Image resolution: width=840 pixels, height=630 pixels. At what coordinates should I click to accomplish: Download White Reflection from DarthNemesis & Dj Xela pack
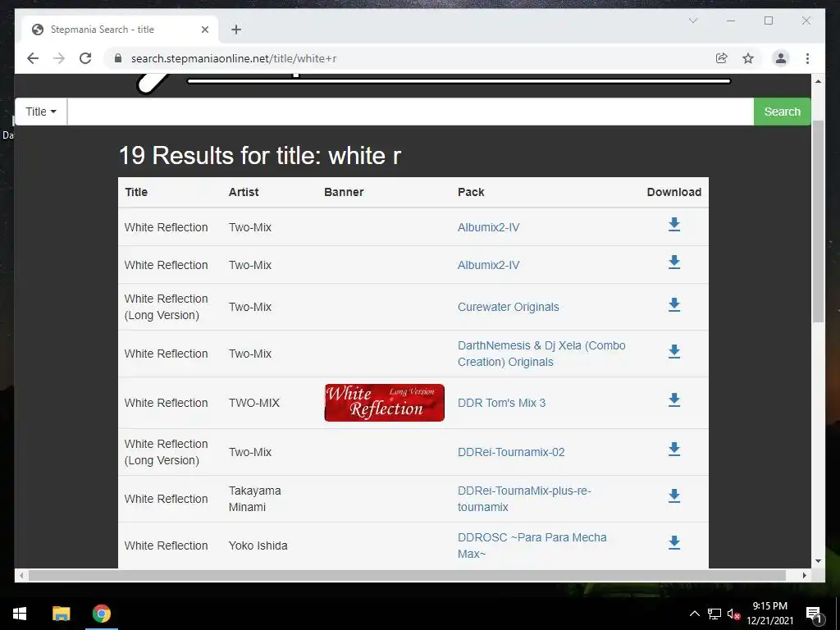(x=674, y=351)
